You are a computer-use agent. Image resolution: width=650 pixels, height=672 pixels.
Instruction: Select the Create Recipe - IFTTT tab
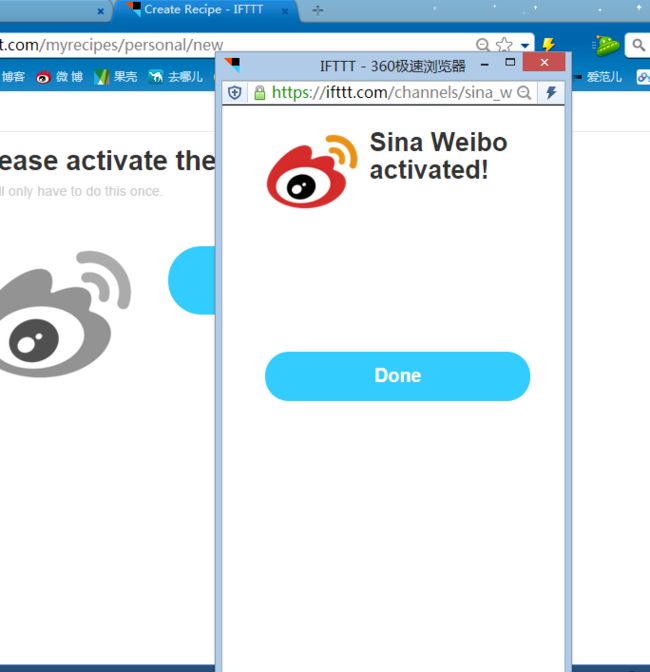coord(204,9)
